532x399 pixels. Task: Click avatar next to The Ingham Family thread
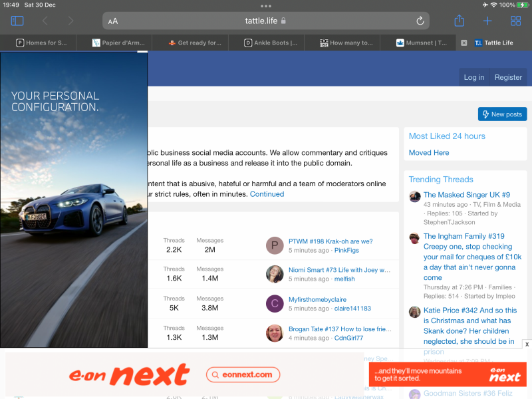pos(414,238)
